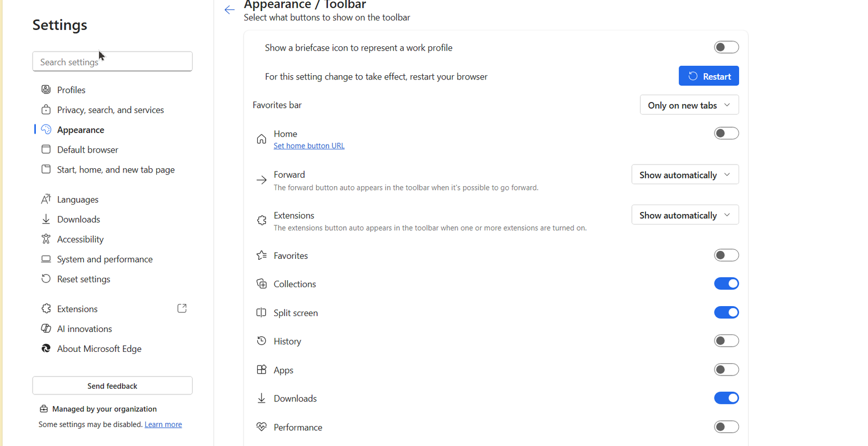Open the Favorites bar visibility dropdown
The image size is (868, 446).
tap(689, 105)
